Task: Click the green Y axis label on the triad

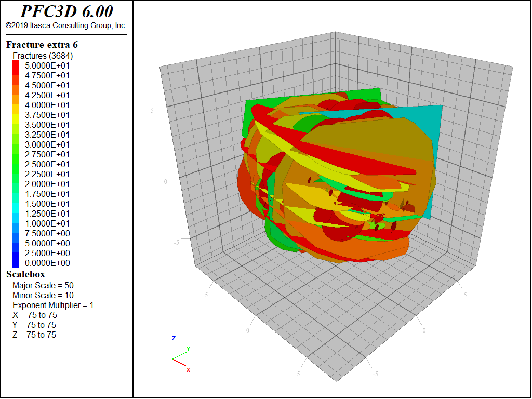Action: pyautogui.click(x=188, y=349)
